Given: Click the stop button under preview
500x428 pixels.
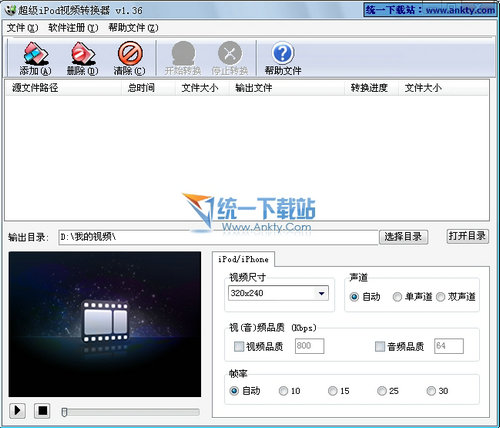Looking at the screenshot, I should tap(42, 411).
